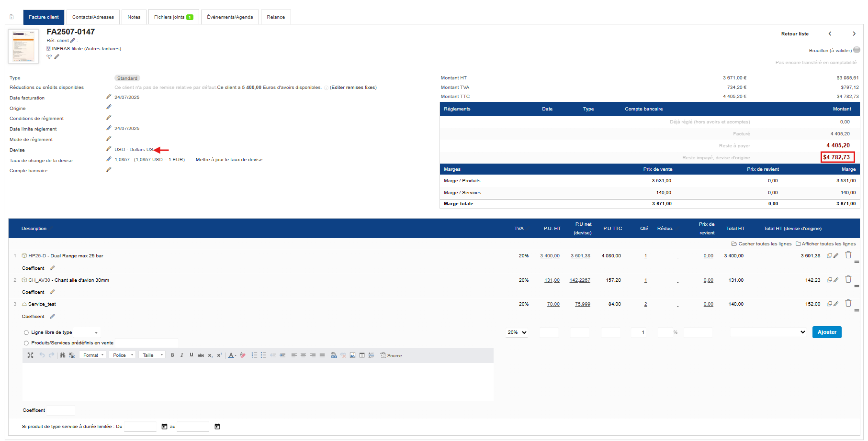868x441 pixels.
Task: Delete the HP25-D product line
Action: [x=848, y=255]
